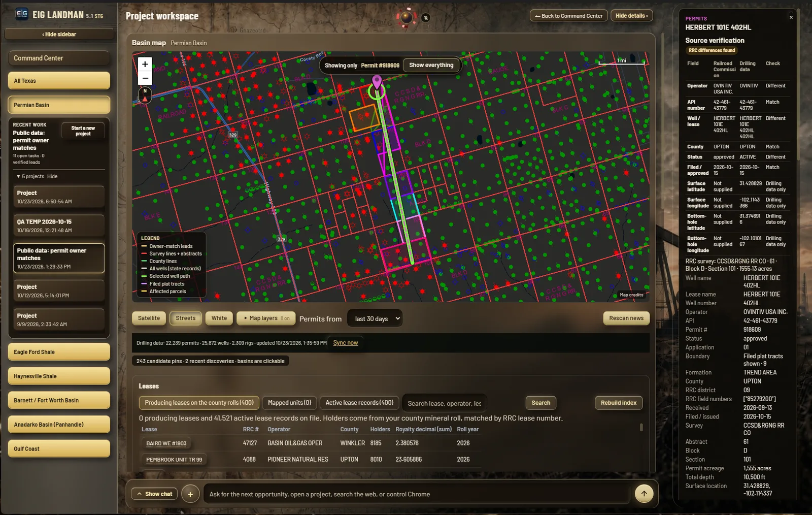Click the lease Search button

540,403
